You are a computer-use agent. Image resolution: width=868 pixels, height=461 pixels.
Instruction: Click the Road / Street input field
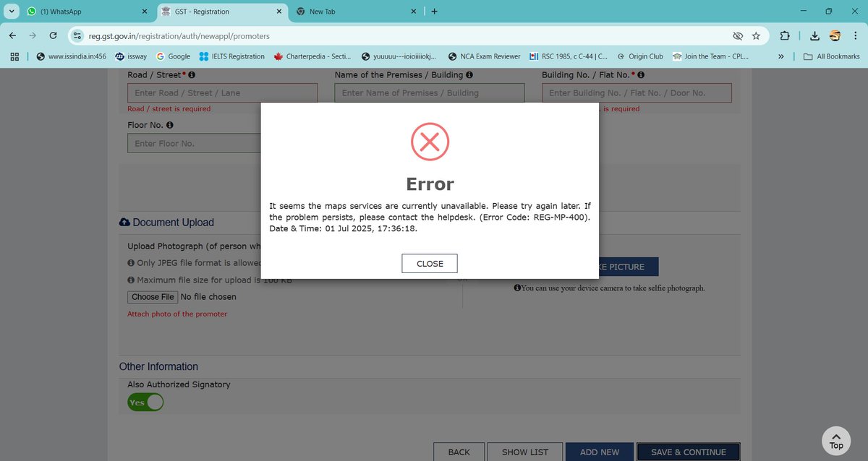point(222,92)
